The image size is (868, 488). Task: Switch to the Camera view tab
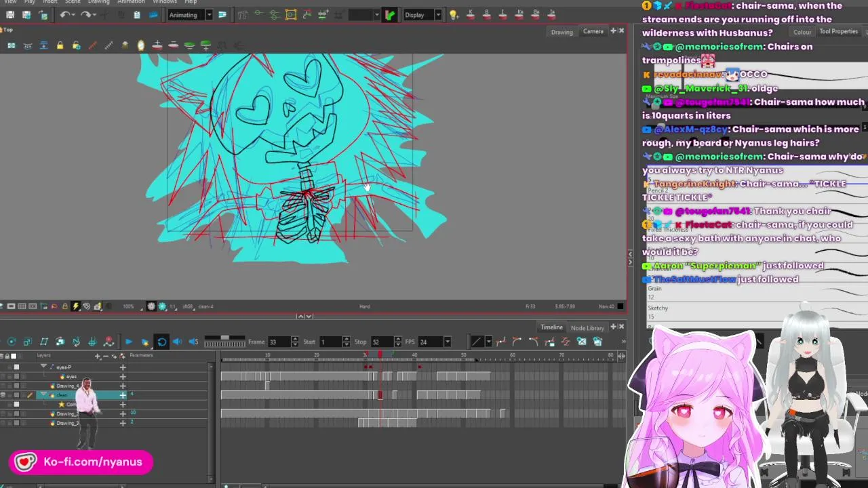click(593, 31)
